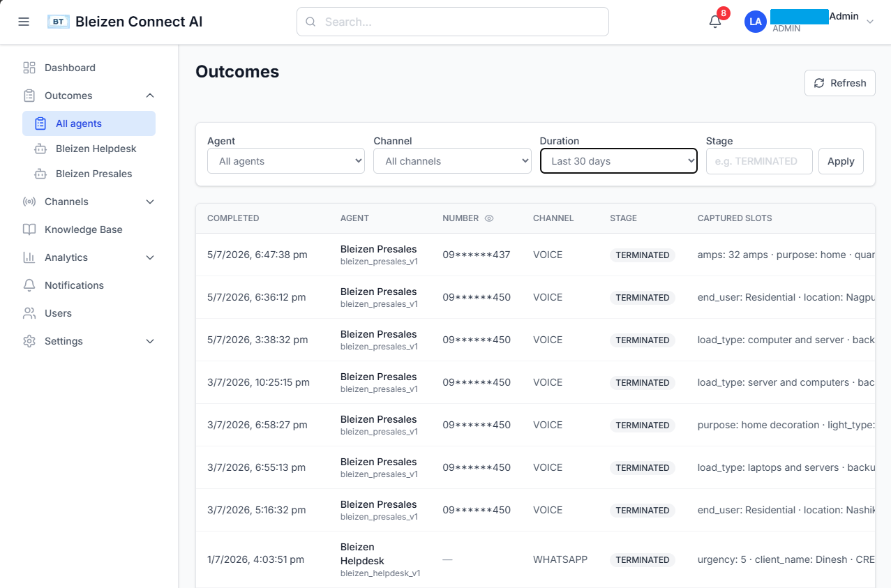891x588 pixels.
Task: Click the Analytics bar chart icon
Action: pos(29,257)
